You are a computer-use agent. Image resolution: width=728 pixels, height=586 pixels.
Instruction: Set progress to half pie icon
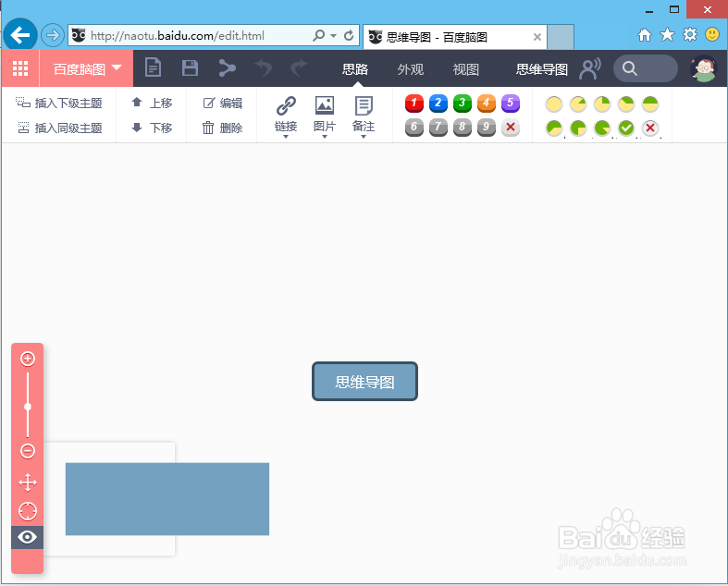click(x=650, y=104)
